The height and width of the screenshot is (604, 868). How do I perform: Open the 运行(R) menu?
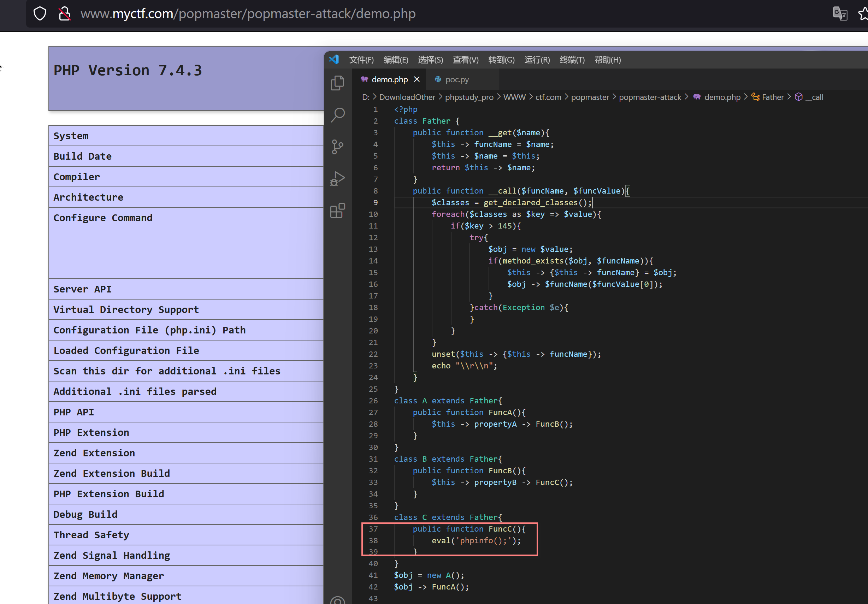[x=537, y=60]
